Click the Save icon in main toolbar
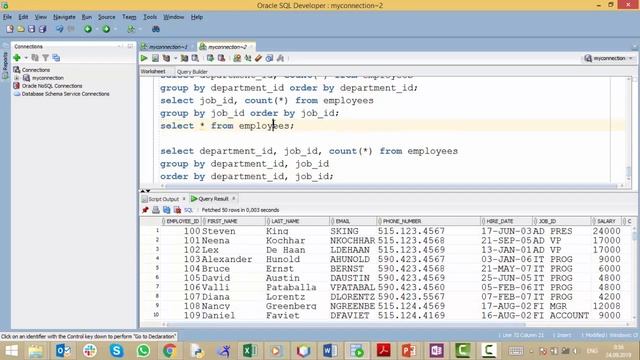The height and width of the screenshot is (360, 640). click(x=31, y=29)
